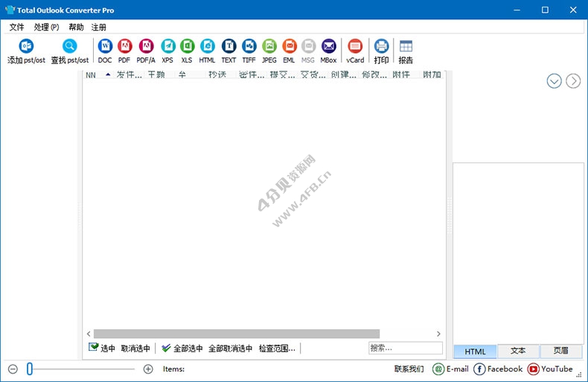Select the vCard export icon

[355, 46]
